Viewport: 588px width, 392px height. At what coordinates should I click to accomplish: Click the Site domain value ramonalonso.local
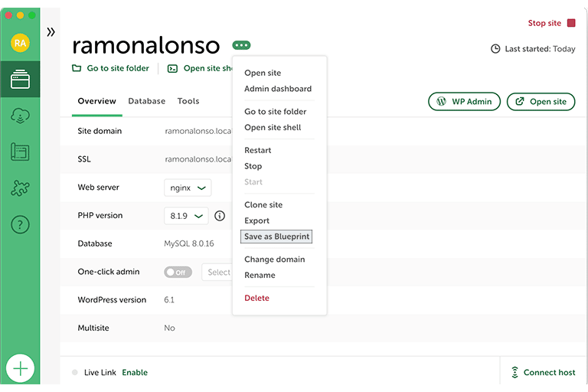198,131
